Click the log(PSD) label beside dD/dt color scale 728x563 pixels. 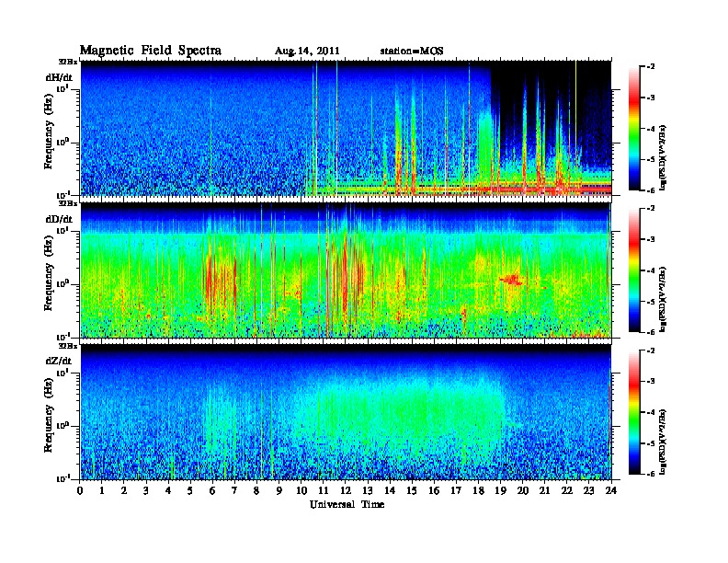coord(663,299)
